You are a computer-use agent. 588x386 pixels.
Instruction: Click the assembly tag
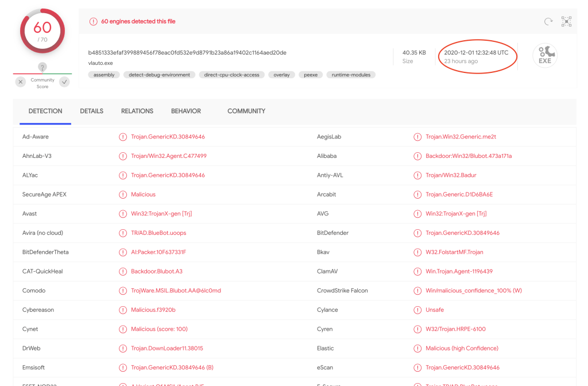104,75
